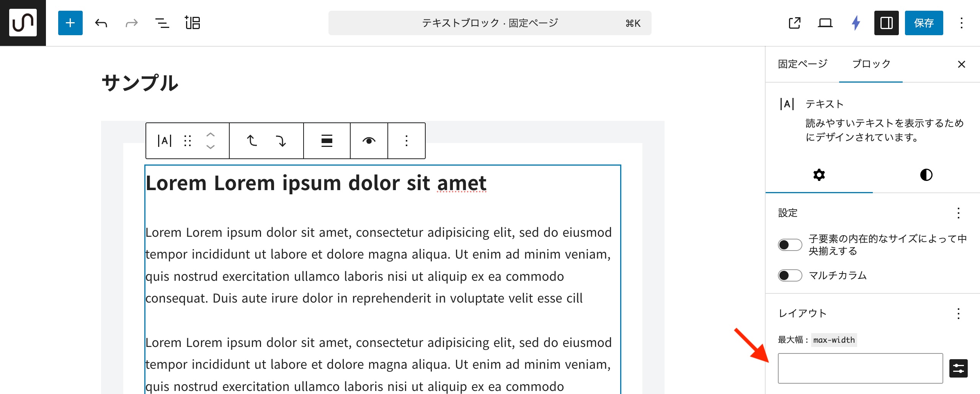Open the block toolbar options menu
The height and width of the screenshot is (394, 980).
point(406,141)
